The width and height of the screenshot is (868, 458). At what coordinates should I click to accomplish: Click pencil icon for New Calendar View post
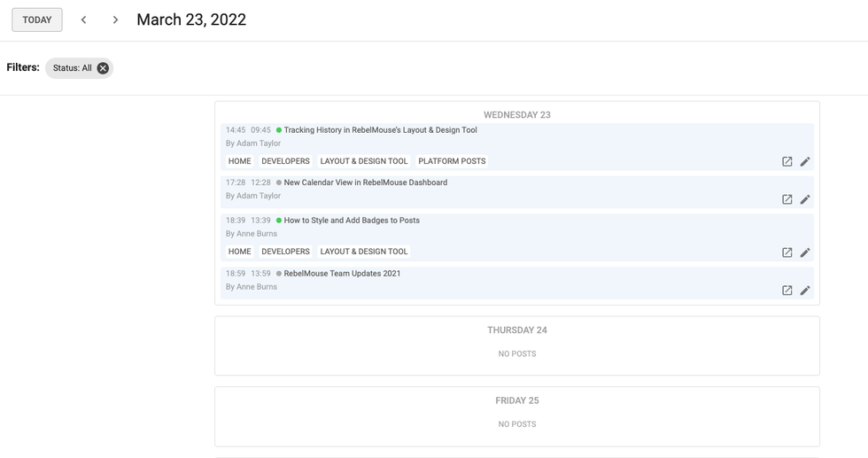[805, 199]
